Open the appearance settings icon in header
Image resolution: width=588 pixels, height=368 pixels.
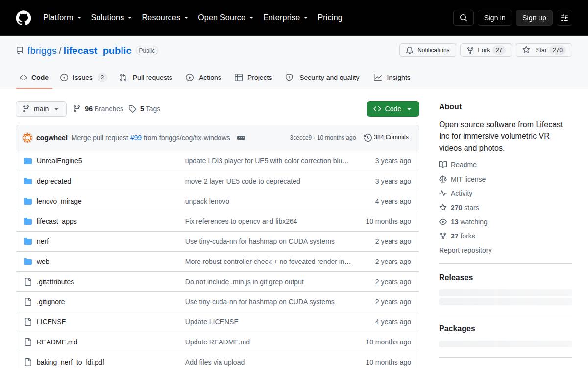(x=564, y=18)
